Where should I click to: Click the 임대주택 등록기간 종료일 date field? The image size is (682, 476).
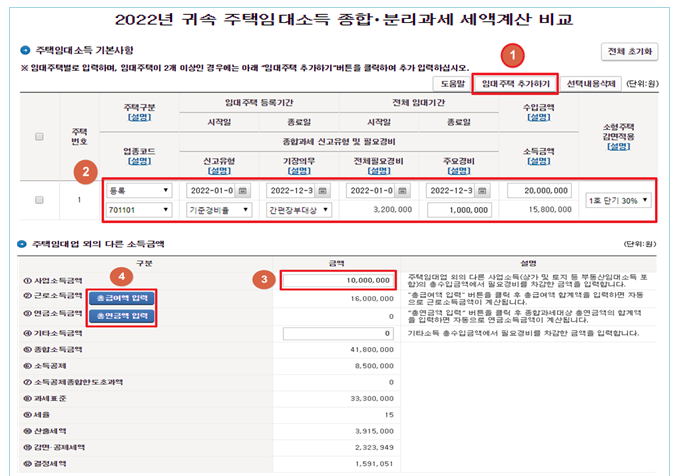click(x=291, y=191)
